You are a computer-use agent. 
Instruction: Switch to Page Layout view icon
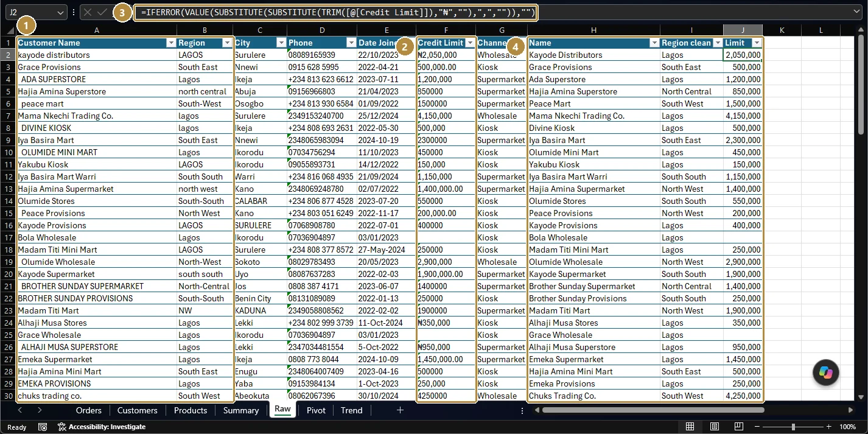(x=715, y=427)
